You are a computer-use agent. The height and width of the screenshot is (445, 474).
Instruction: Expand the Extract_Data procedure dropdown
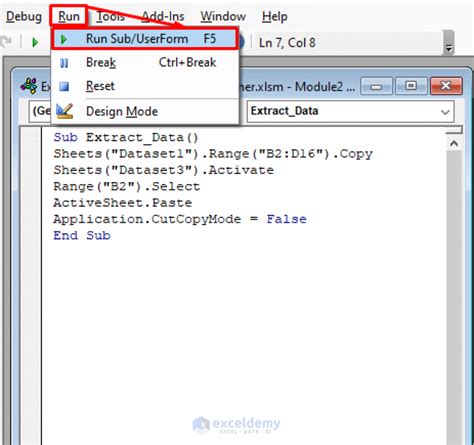[445, 112]
